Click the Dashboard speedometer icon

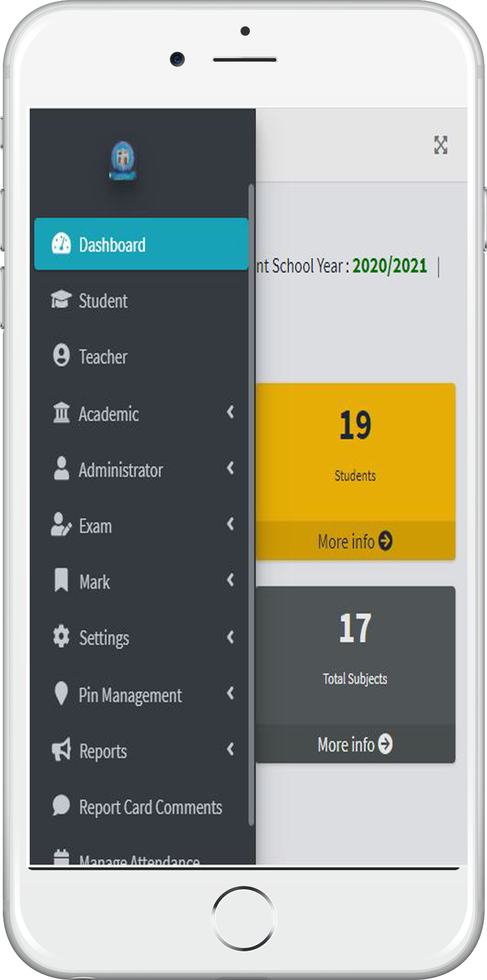61,244
